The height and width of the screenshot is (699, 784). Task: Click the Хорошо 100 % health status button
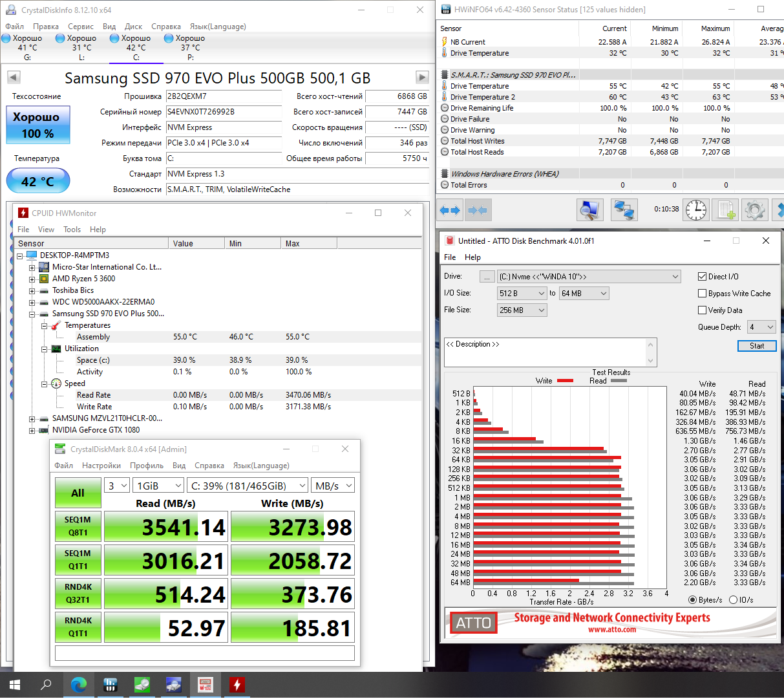coord(38,125)
